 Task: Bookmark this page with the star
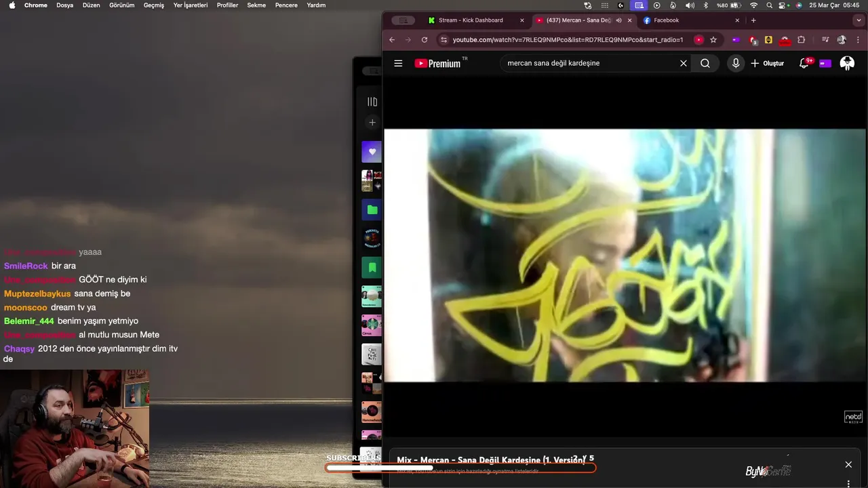[x=713, y=40]
